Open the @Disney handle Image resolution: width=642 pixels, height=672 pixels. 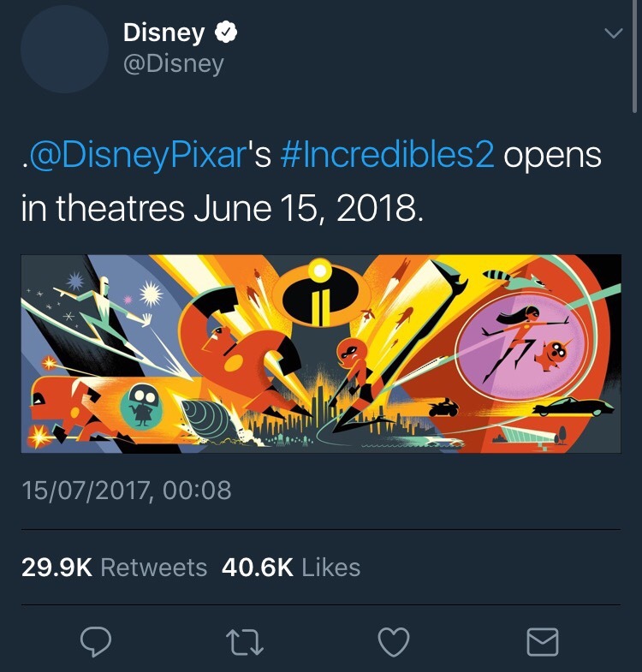point(174,64)
